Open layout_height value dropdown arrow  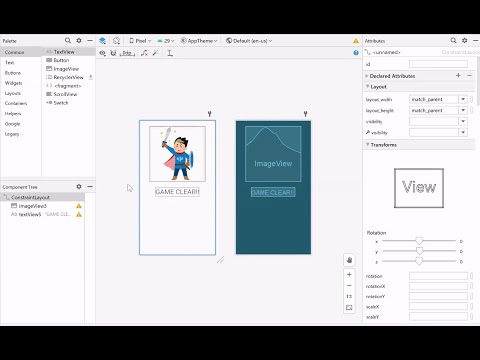(x=463, y=110)
